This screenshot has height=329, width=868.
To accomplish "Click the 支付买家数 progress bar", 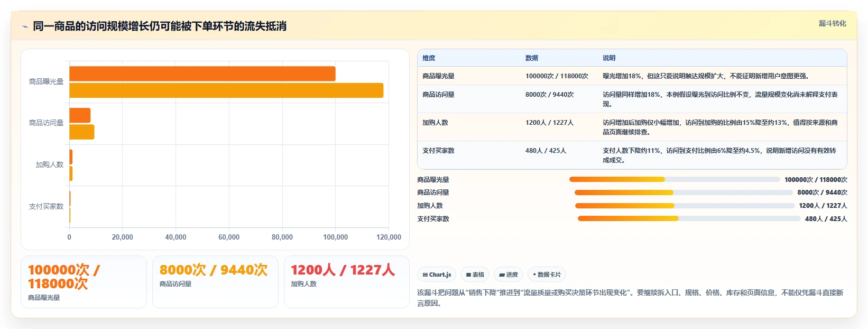I will (x=689, y=218).
